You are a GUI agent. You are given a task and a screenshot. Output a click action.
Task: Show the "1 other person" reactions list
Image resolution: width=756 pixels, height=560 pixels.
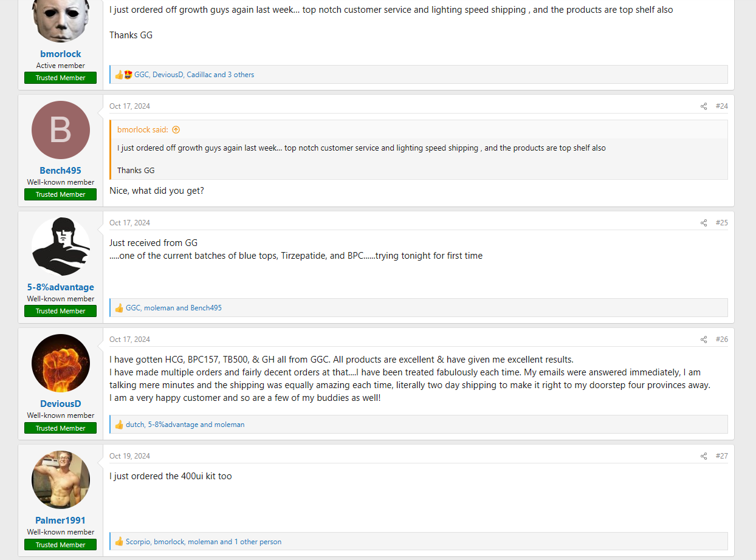click(258, 542)
